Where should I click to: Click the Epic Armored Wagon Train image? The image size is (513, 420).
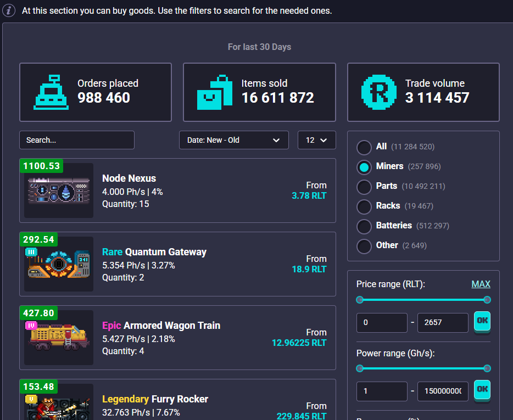click(x=58, y=338)
